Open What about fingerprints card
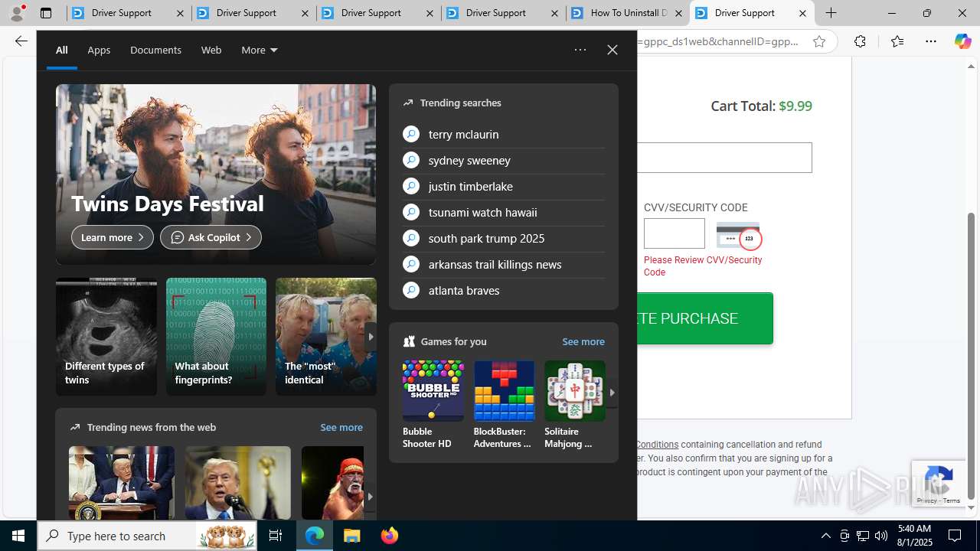980x551 pixels. pyautogui.click(x=216, y=337)
